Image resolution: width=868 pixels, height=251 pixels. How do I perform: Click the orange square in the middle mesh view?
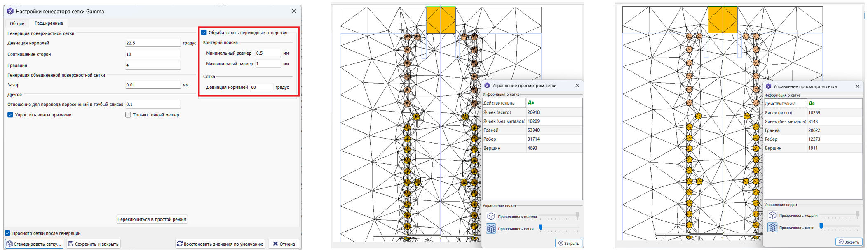pyautogui.click(x=441, y=20)
